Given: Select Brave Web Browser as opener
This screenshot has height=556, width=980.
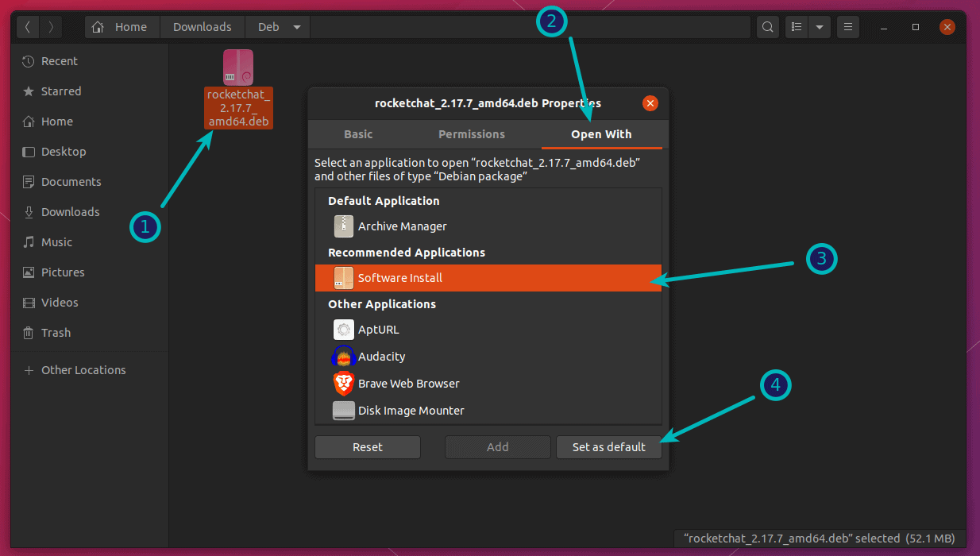Looking at the screenshot, I should tap(408, 384).
